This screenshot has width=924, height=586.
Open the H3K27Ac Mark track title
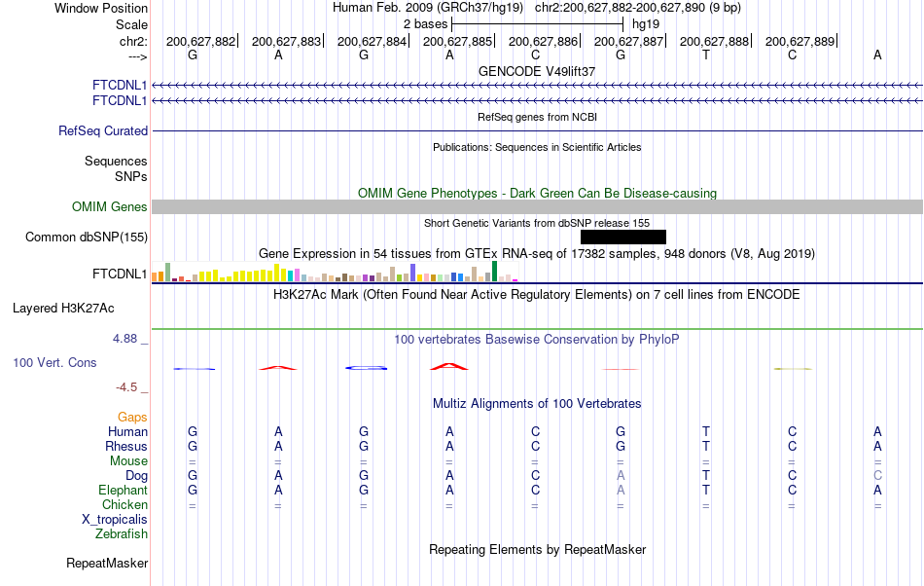537,294
